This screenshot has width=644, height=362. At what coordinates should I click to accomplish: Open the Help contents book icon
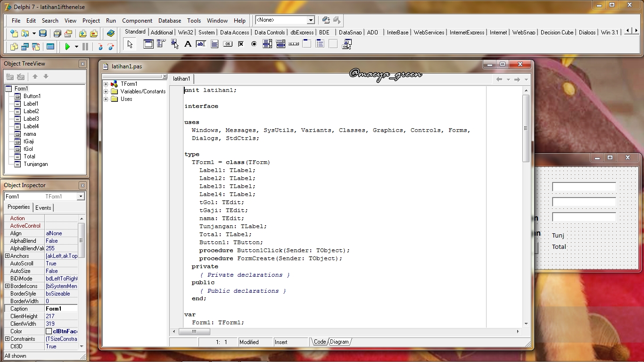point(111,33)
